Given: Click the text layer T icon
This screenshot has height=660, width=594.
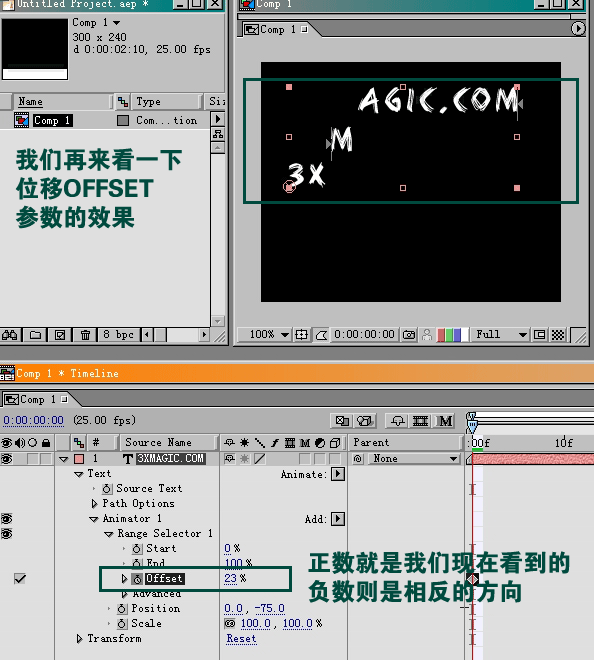Looking at the screenshot, I should (128, 459).
